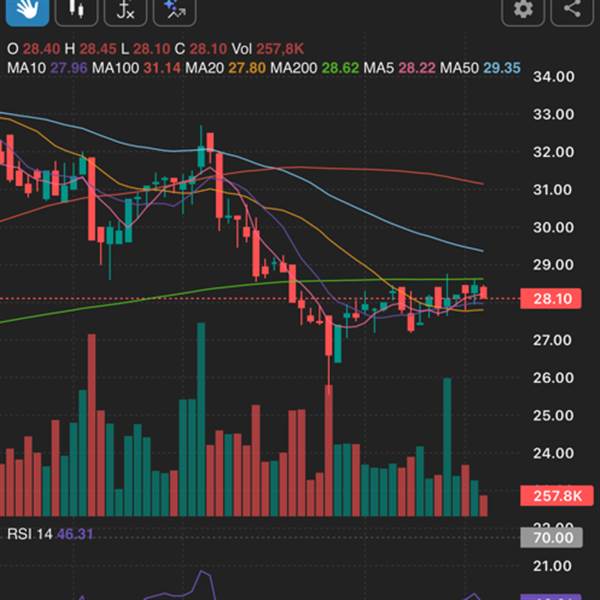Click the open price O 28.40

34,49
